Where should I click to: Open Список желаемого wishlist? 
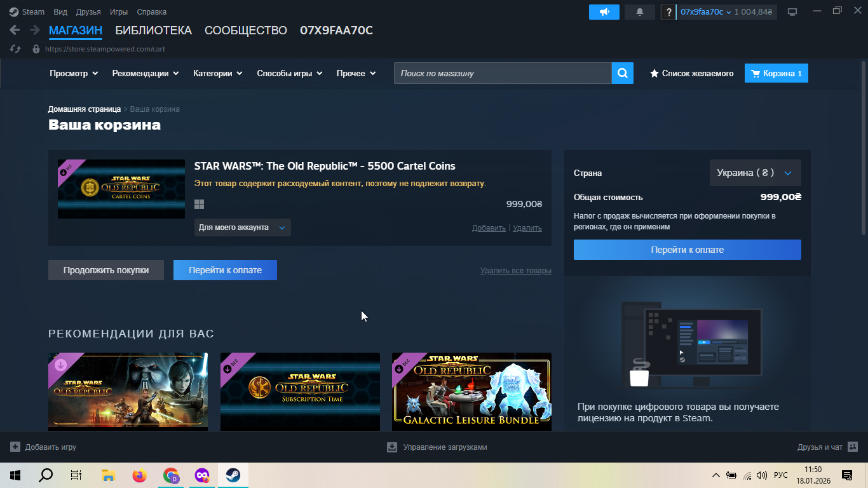(x=691, y=73)
